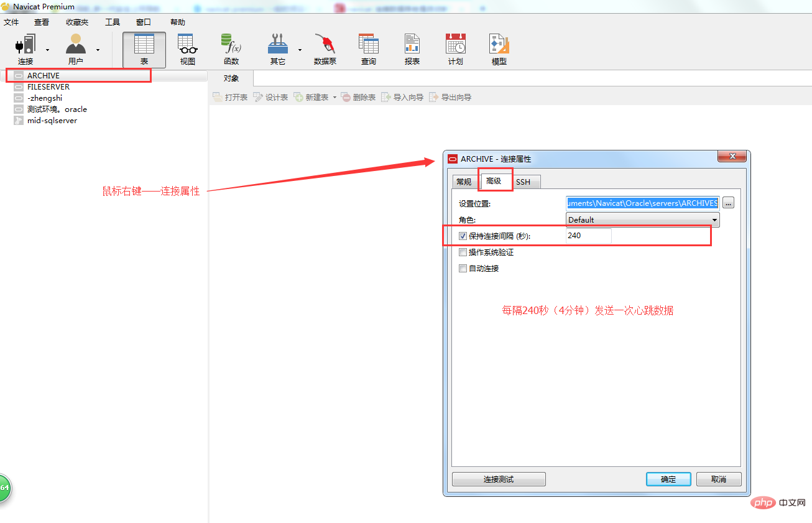Select the Table (表) toolbar icon

pyautogui.click(x=144, y=50)
